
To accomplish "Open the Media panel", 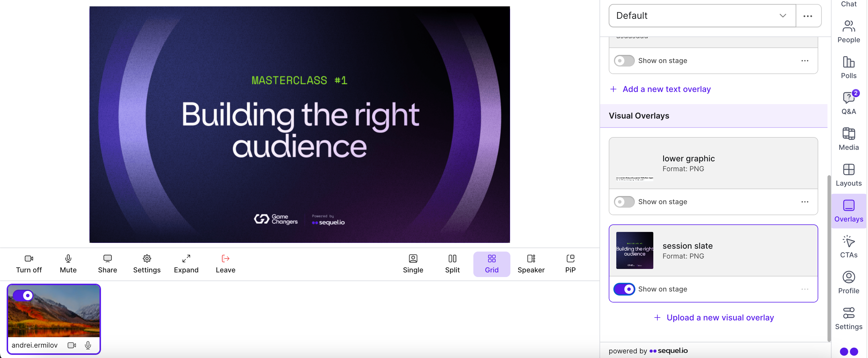I will (848, 139).
